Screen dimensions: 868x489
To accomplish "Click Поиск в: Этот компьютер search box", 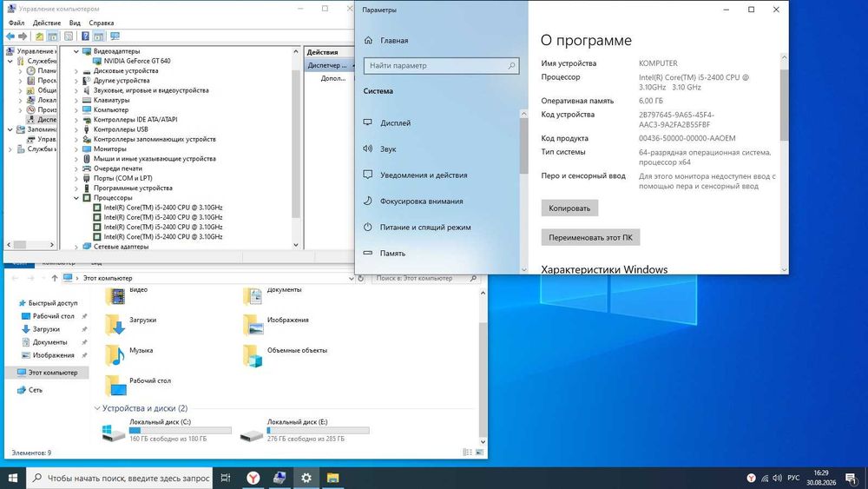I will [425, 278].
